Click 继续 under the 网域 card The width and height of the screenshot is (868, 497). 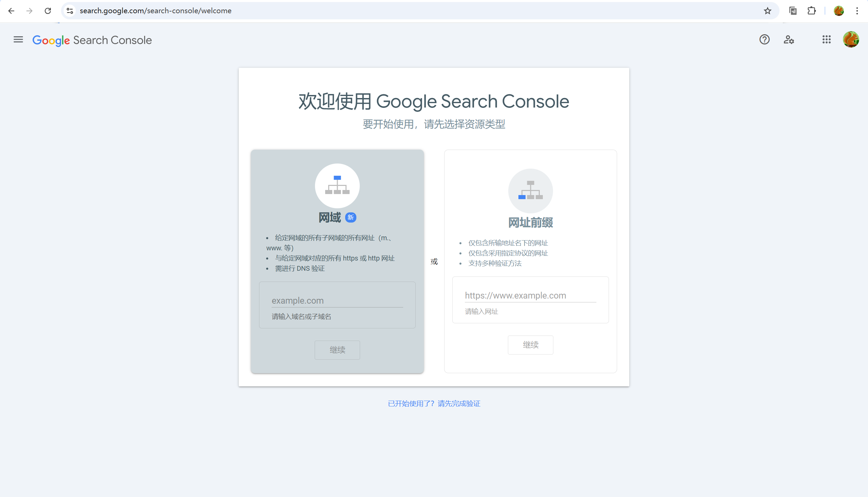coord(337,349)
